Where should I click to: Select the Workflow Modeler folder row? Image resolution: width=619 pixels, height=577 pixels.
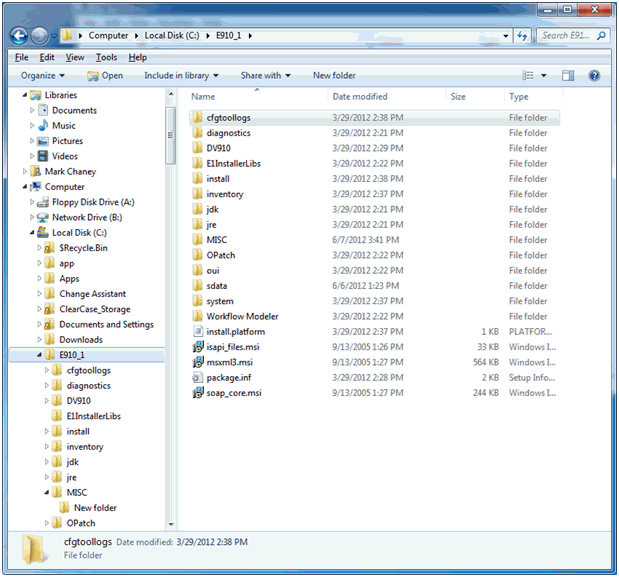(374, 317)
